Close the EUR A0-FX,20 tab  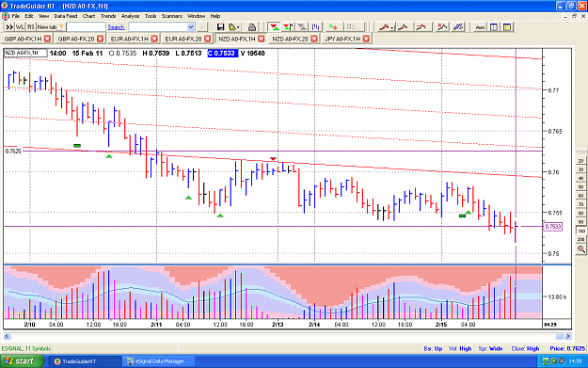click(207, 39)
